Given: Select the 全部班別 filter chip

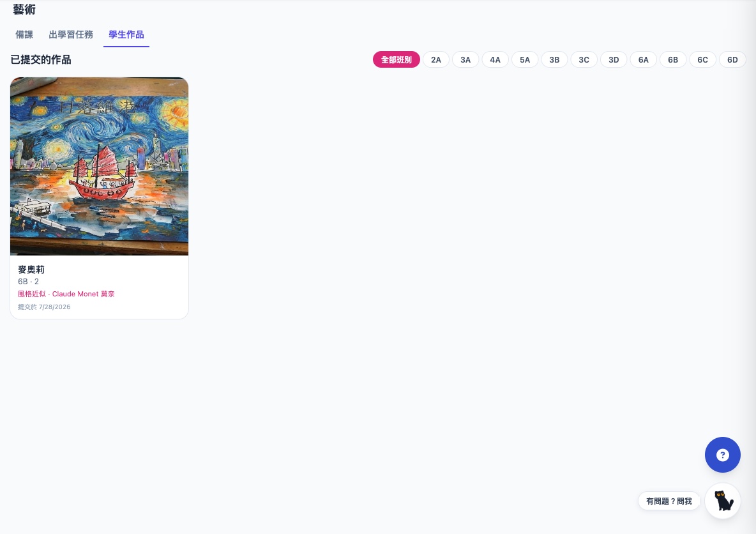Looking at the screenshot, I should click(x=397, y=60).
